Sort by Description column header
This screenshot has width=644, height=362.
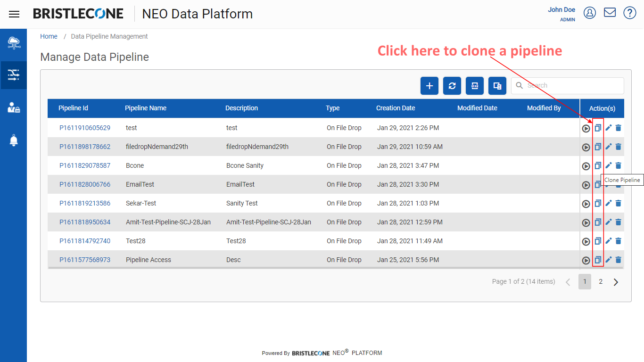[241, 108]
